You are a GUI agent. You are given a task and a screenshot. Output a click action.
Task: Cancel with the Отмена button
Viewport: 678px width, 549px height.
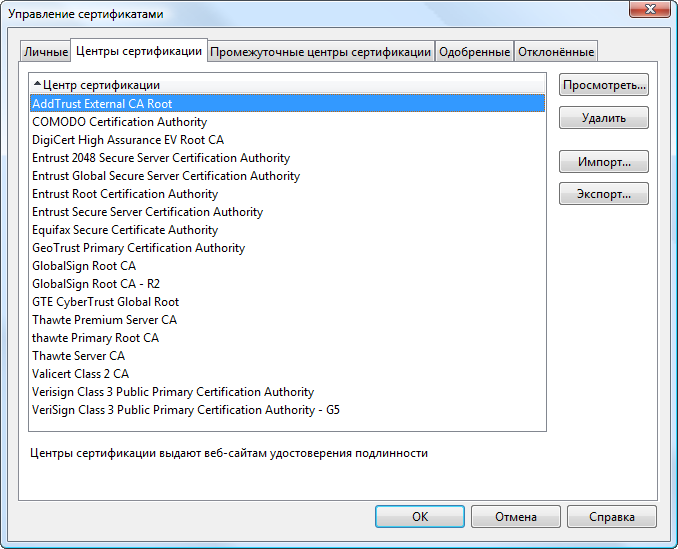[516, 517]
